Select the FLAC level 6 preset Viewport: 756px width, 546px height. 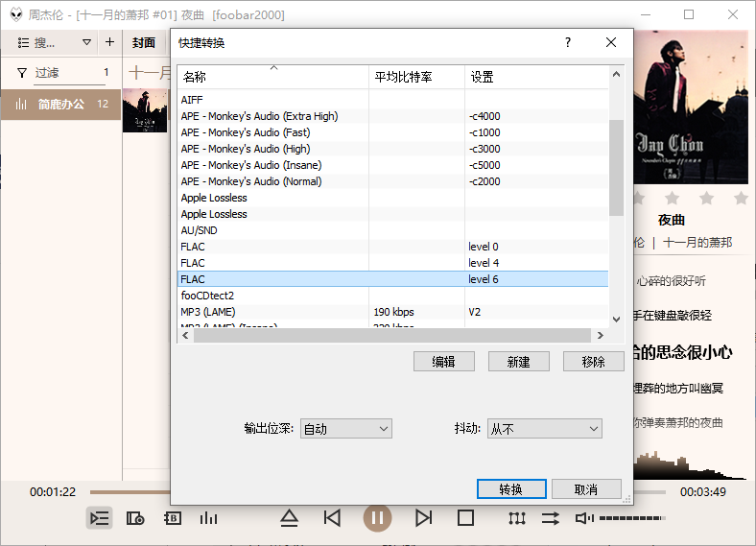(x=393, y=279)
